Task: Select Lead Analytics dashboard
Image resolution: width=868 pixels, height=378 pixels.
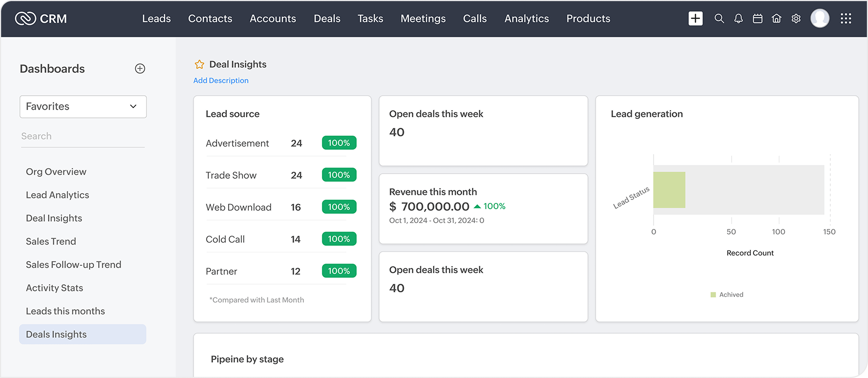Action: [x=58, y=195]
